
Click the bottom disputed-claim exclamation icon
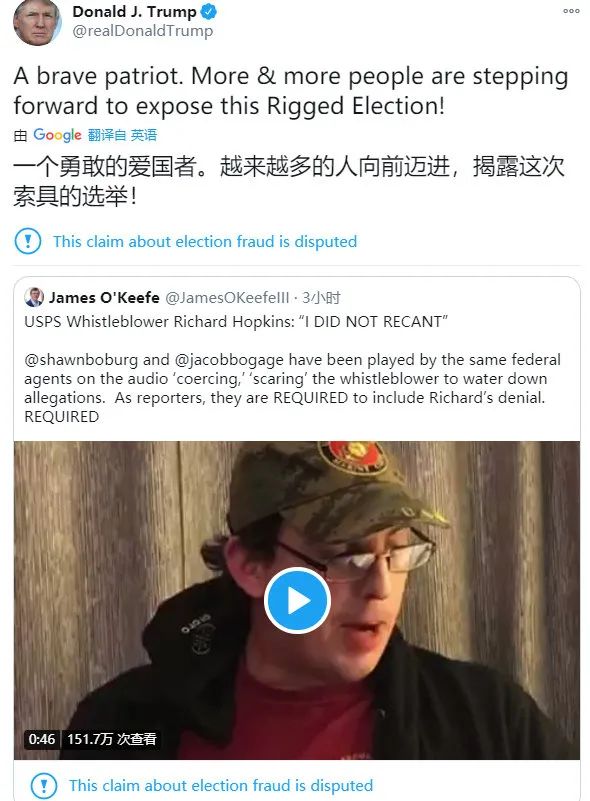[44, 785]
